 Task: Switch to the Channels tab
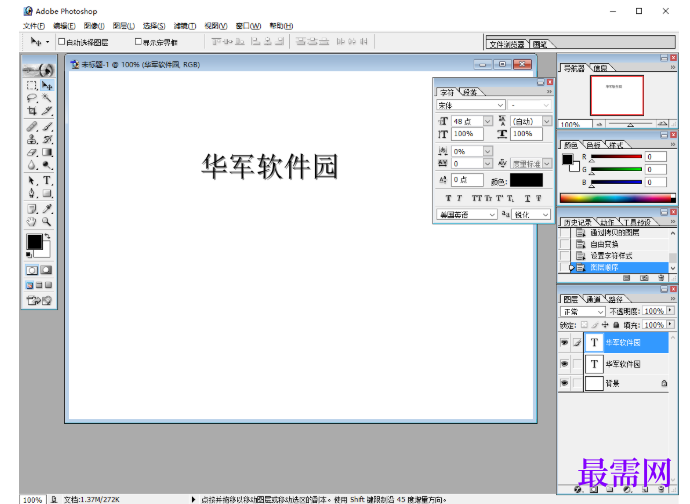pyautogui.click(x=593, y=299)
